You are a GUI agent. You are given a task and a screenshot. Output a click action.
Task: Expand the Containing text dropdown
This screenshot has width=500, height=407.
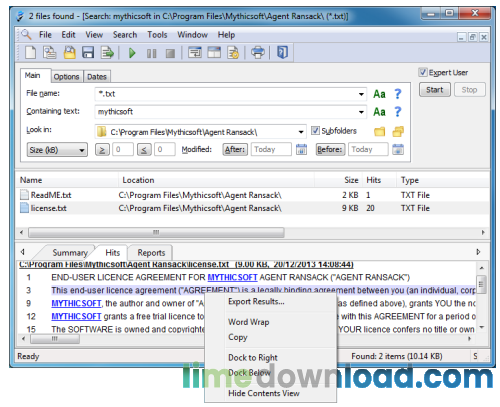click(361, 112)
